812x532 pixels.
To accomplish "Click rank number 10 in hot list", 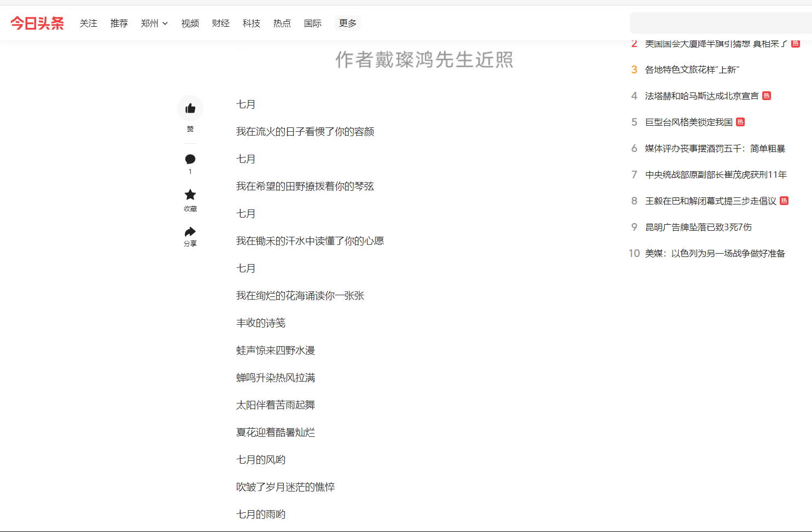I will pyautogui.click(x=634, y=253).
